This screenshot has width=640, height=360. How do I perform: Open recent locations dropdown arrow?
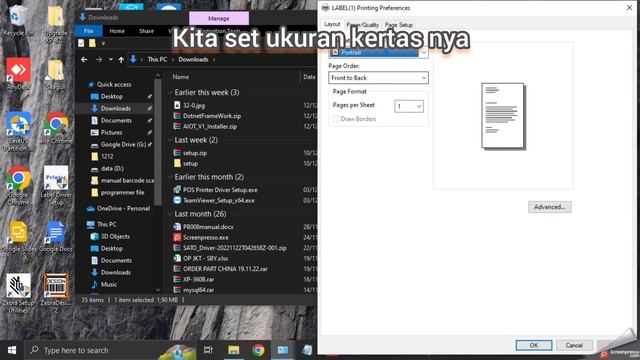(x=111, y=60)
